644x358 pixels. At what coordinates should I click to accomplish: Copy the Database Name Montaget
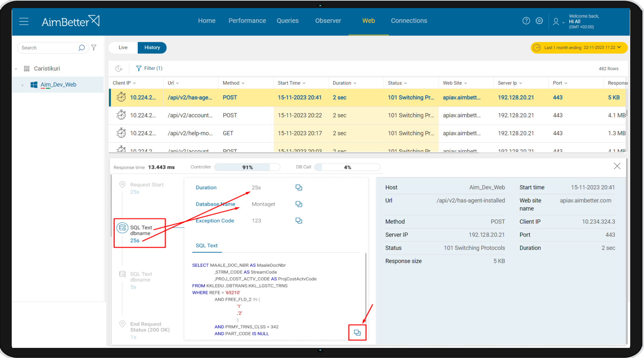pyautogui.click(x=299, y=204)
